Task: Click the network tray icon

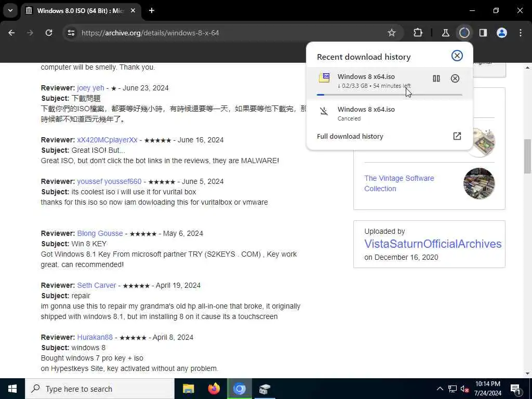Action: pos(453,389)
